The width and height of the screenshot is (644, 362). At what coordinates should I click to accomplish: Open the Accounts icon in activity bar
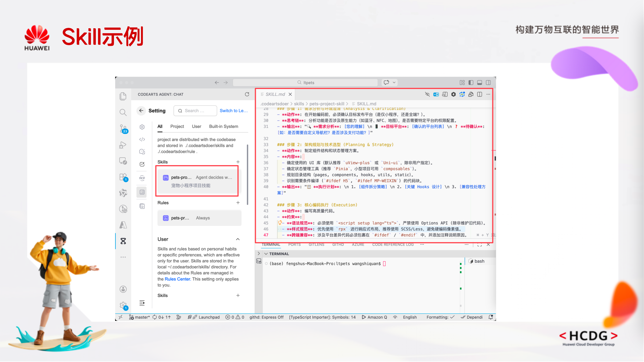[x=123, y=289]
